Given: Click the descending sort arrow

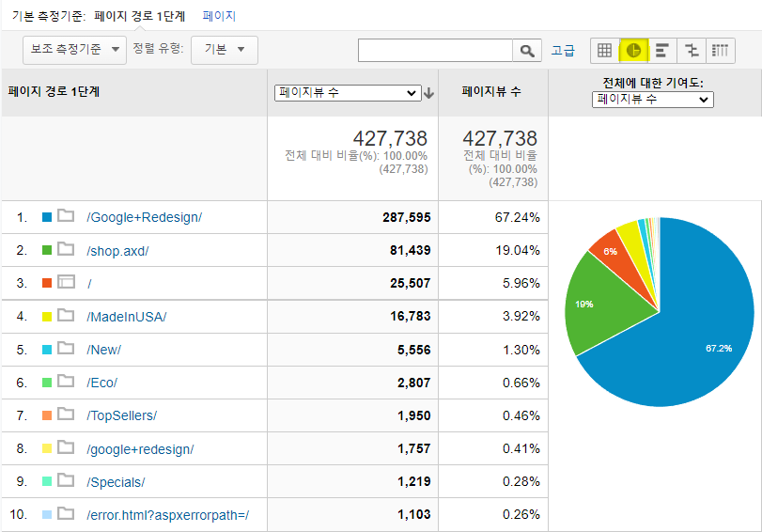Looking at the screenshot, I should click(x=428, y=93).
